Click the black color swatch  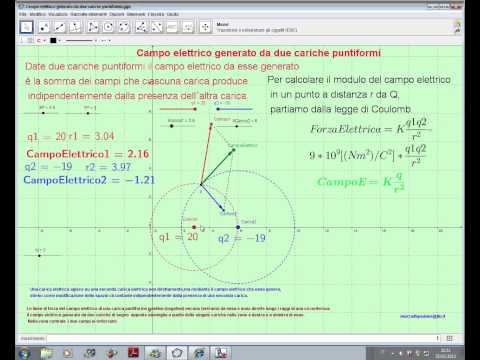[x=53, y=41]
